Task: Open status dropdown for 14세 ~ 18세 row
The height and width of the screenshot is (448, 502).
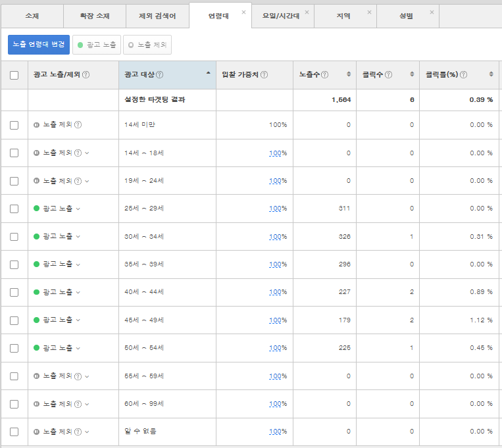Action: click(x=87, y=153)
